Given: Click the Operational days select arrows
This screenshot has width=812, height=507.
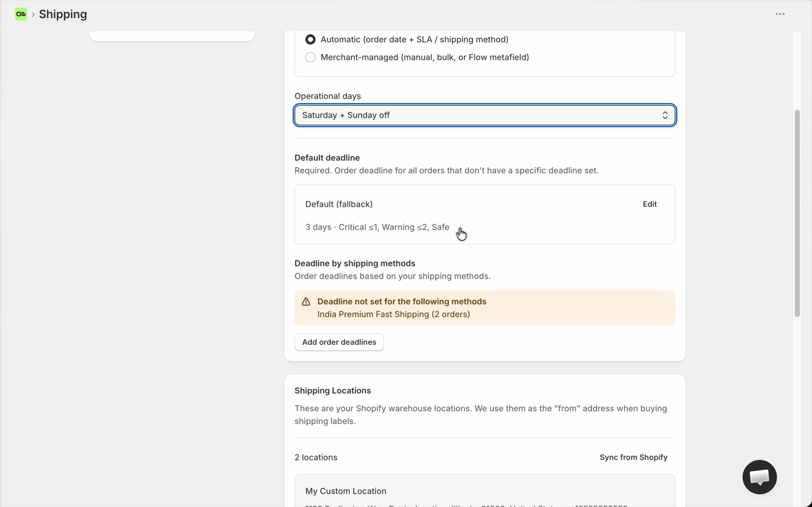Looking at the screenshot, I should (665, 115).
